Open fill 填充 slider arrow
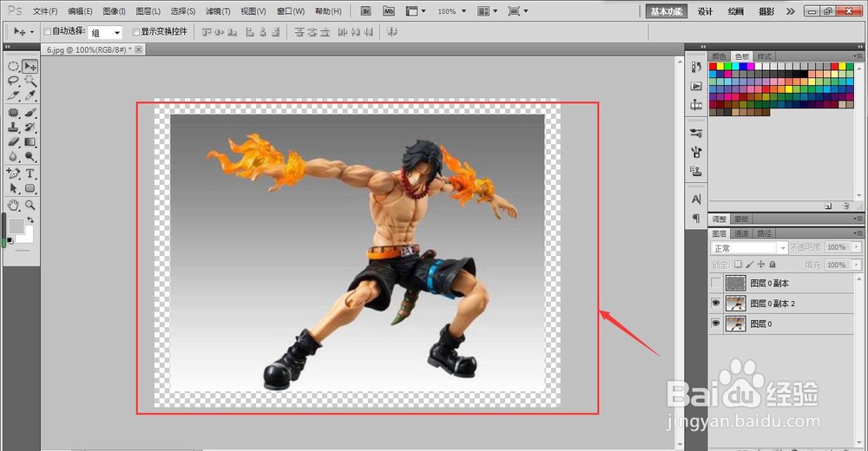The image size is (868, 451). coord(857,265)
